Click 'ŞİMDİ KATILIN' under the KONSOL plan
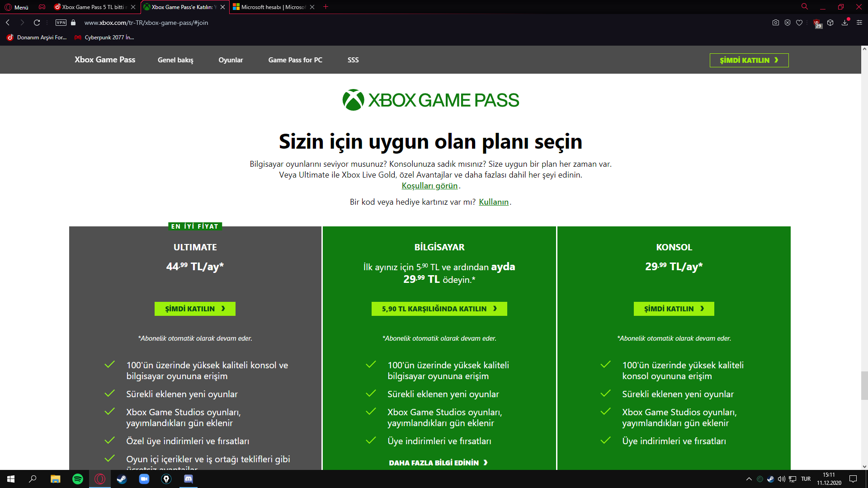868x488 pixels. pyautogui.click(x=674, y=309)
